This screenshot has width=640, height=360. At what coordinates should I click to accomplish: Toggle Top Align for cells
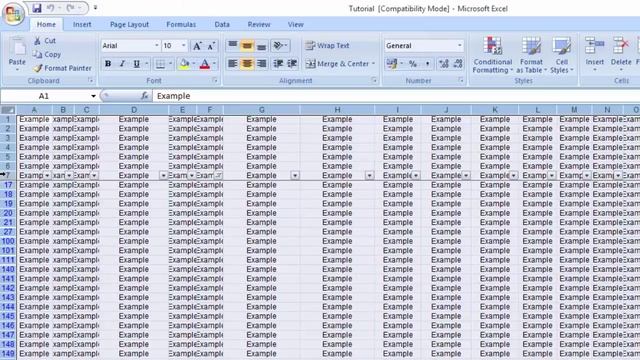coord(233,45)
